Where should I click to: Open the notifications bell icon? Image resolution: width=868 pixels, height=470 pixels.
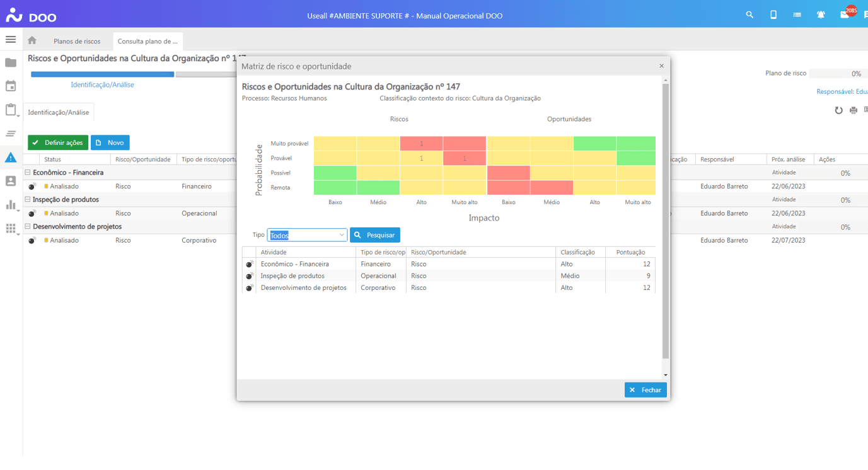pos(821,15)
